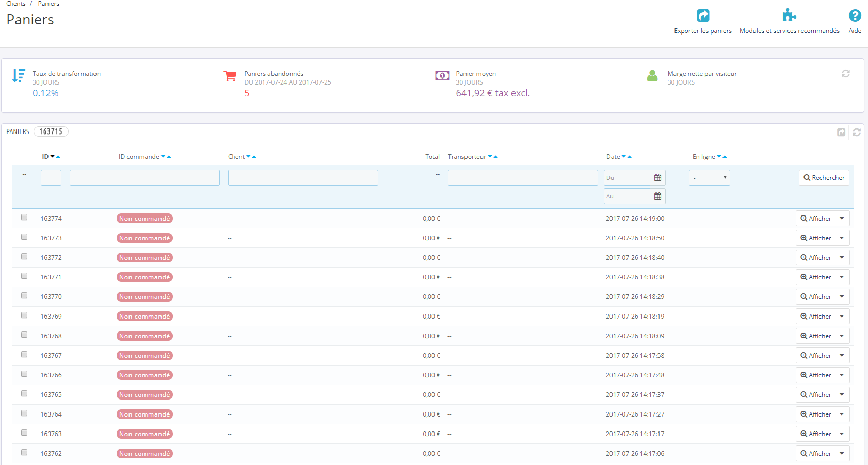Sort Date column ascending

coord(630,157)
